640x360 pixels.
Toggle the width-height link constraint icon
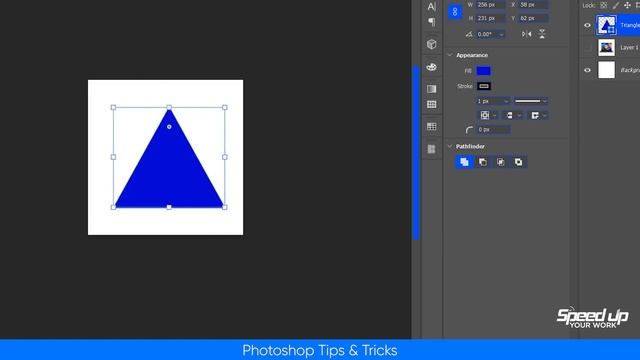pos(455,11)
